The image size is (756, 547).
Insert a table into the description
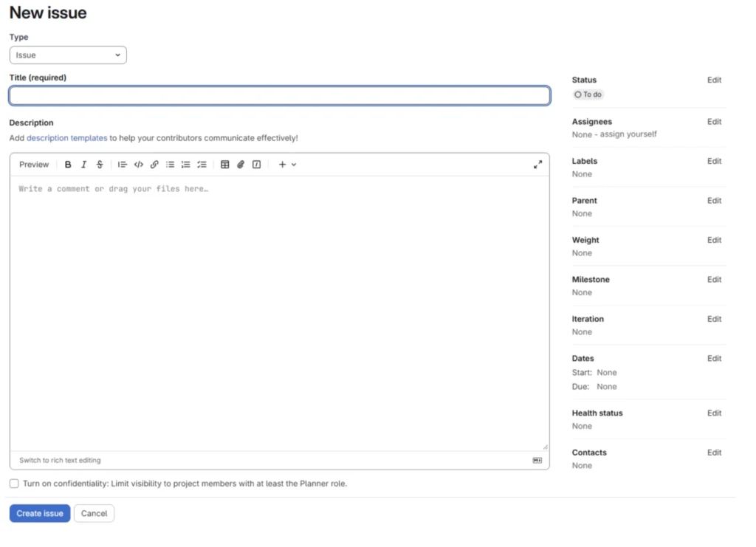[224, 165]
